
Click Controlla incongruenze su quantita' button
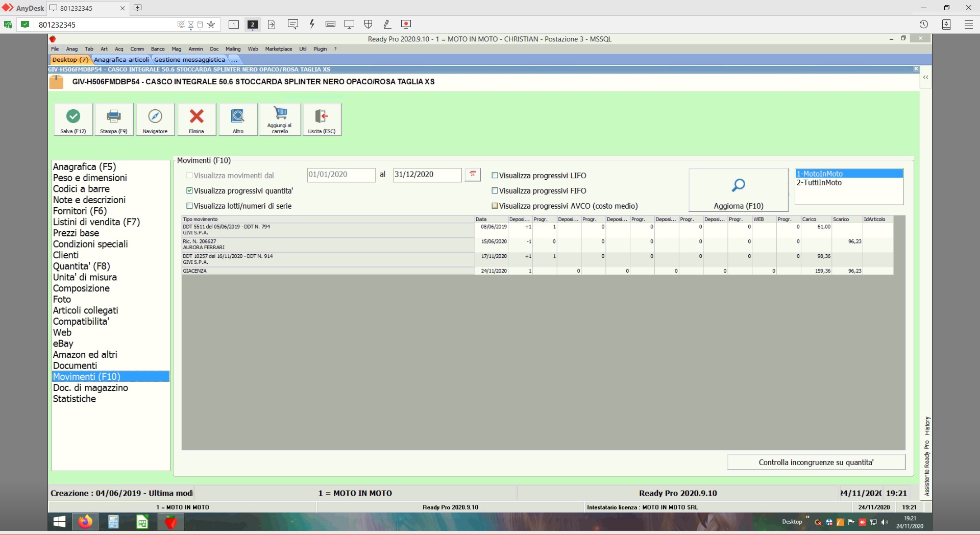816,463
